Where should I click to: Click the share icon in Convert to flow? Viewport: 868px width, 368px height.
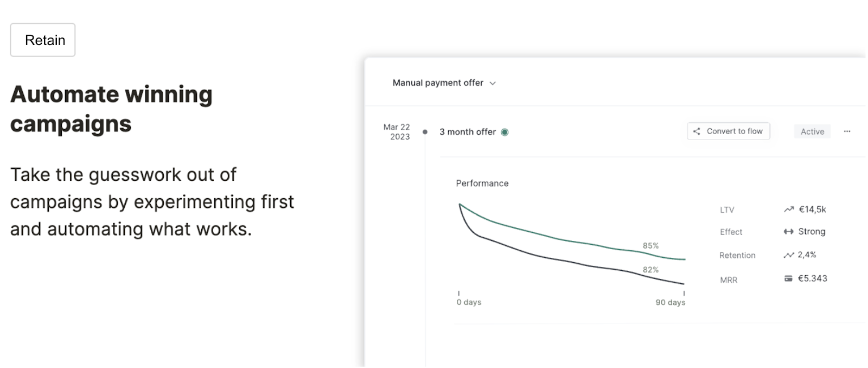pos(697,131)
